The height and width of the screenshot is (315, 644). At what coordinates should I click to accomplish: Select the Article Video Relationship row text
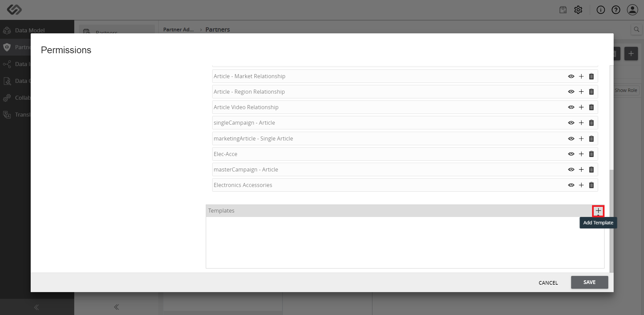(246, 107)
